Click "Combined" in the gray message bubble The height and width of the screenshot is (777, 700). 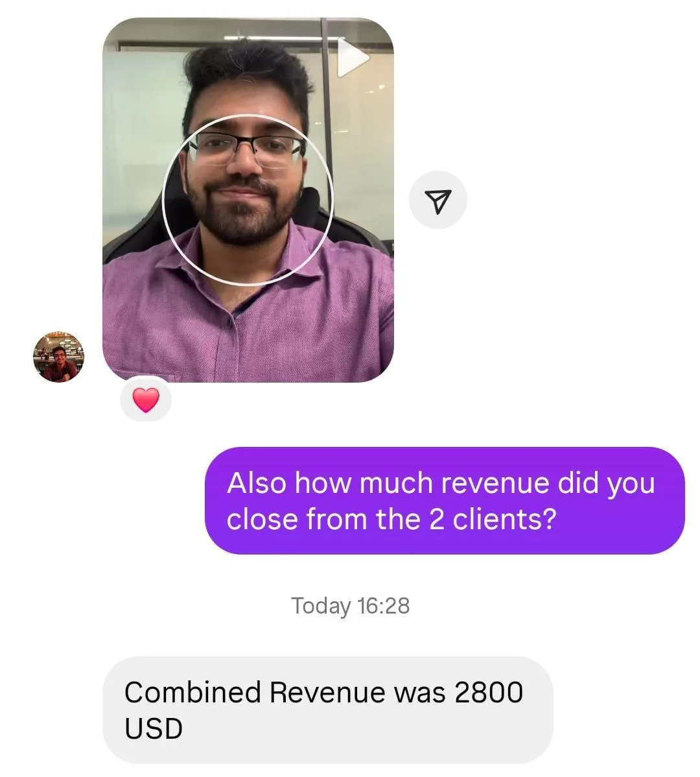pos(192,692)
